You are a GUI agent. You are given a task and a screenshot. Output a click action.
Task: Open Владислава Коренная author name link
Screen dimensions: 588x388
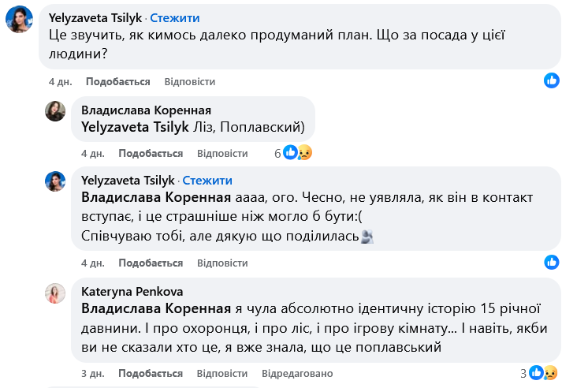pyautogui.click(x=146, y=110)
